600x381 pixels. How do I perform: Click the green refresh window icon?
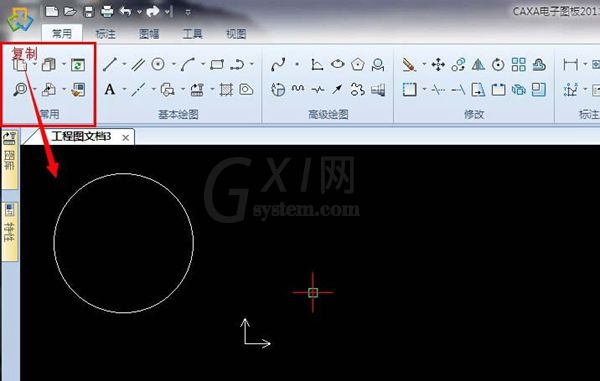[78, 64]
